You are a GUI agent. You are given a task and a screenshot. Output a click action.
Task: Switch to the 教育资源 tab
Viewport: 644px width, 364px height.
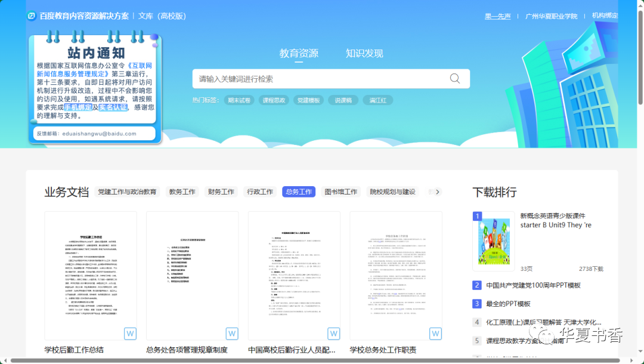(298, 53)
